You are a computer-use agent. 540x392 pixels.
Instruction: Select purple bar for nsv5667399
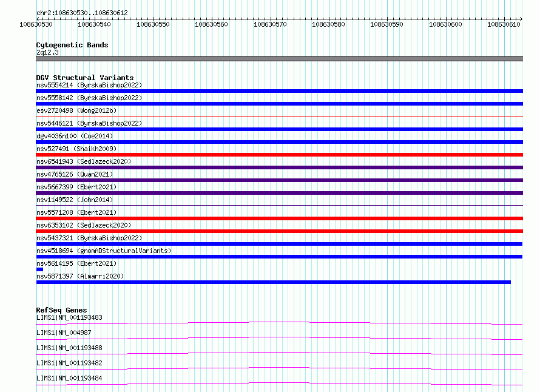pos(279,193)
